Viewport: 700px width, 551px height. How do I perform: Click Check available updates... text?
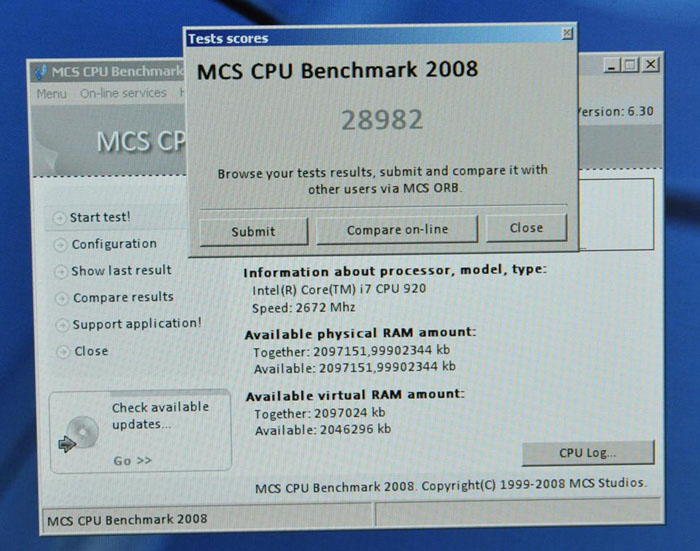click(160, 415)
